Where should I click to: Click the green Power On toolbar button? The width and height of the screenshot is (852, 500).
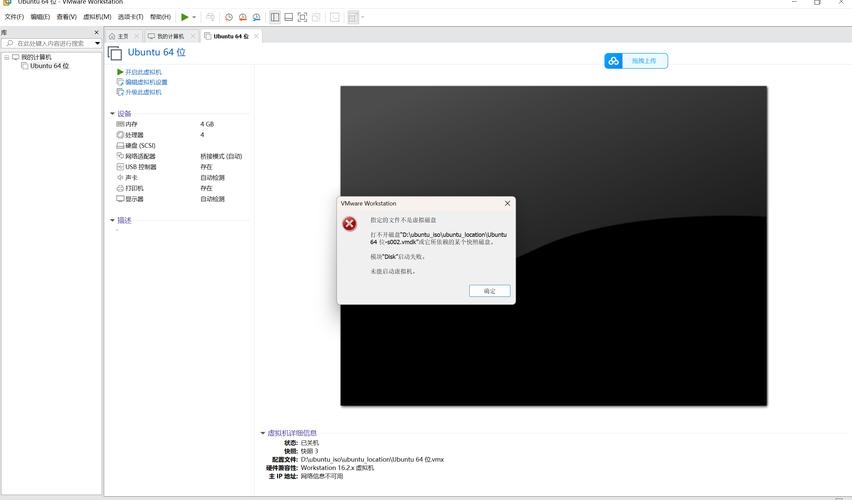[185, 17]
